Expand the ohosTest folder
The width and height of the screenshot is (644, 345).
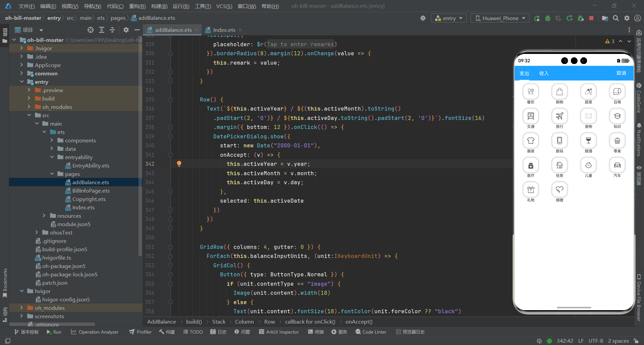click(x=37, y=232)
